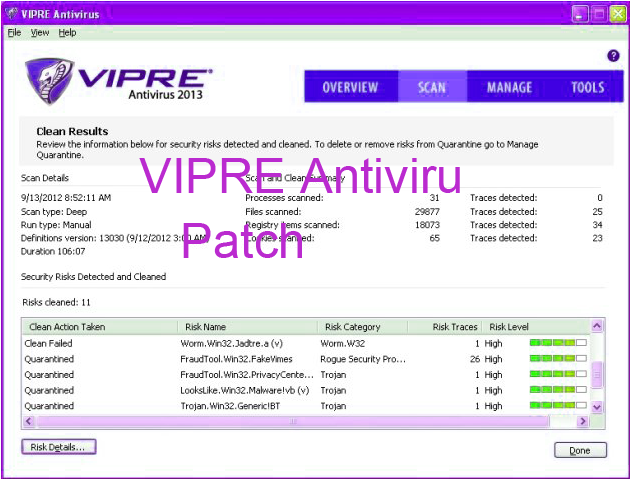This screenshot has height=479, width=630.
Task: Click the title bar VIPRE app icon
Action: [x=12, y=14]
